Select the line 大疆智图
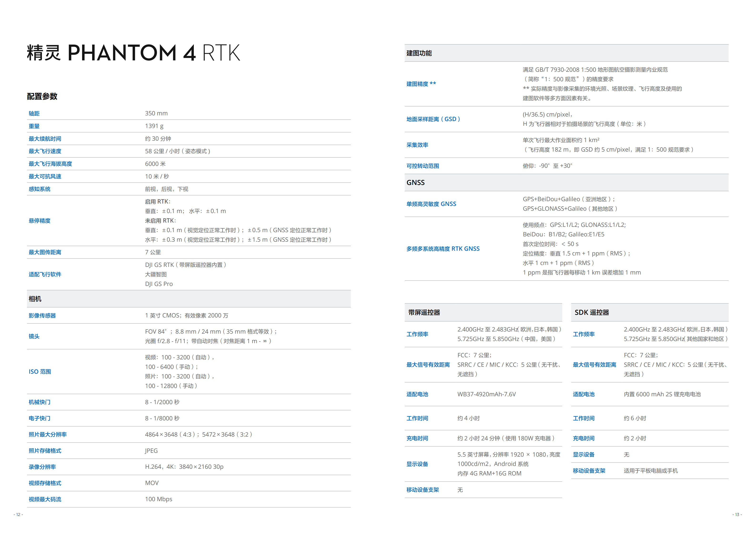The height and width of the screenshot is (535, 756). [156, 275]
